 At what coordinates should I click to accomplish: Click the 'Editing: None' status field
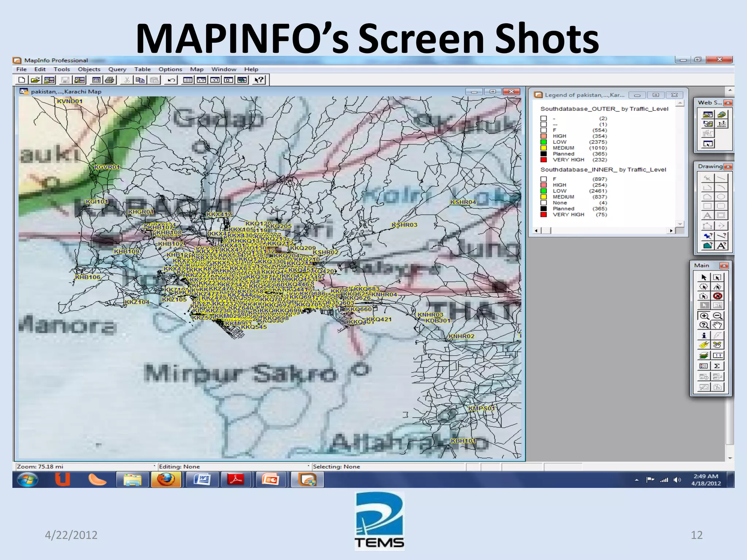tap(233, 467)
